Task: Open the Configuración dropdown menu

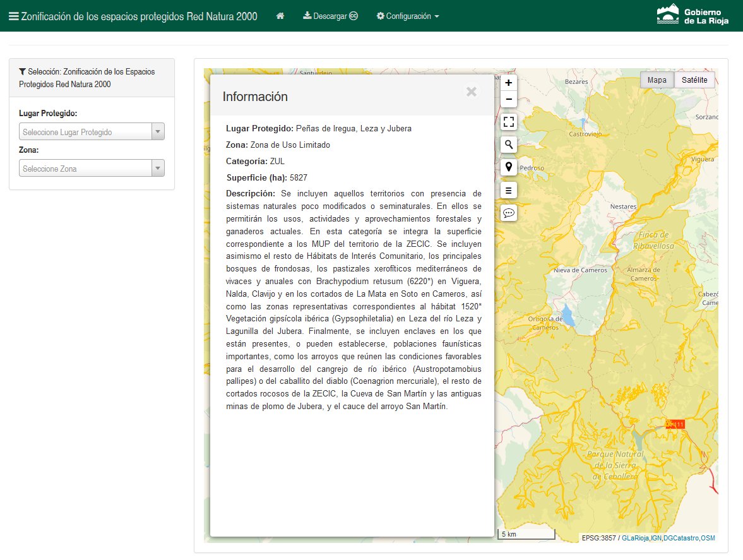Action: [x=408, y=16]
